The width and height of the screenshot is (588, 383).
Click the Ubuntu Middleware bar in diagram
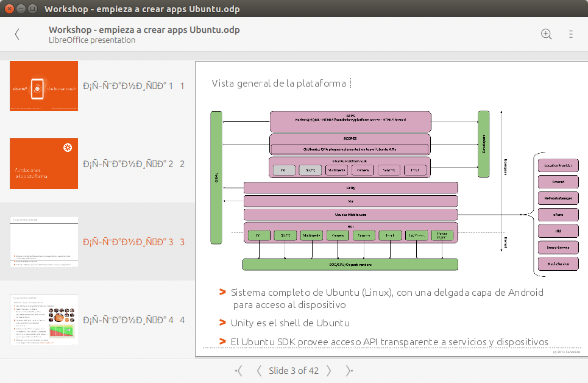[x=350, y=215]
